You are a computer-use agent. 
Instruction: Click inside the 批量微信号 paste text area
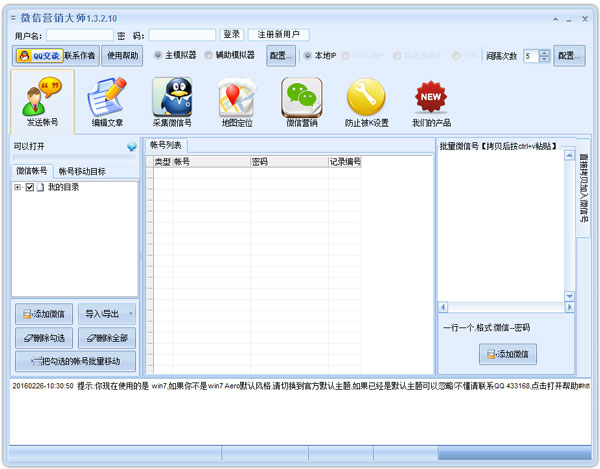pos(501,226)
